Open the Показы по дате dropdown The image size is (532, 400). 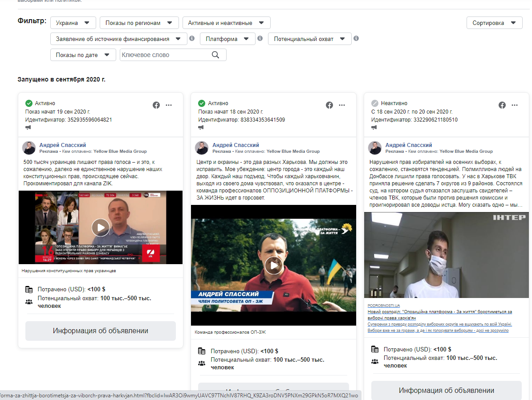[82, 55]
